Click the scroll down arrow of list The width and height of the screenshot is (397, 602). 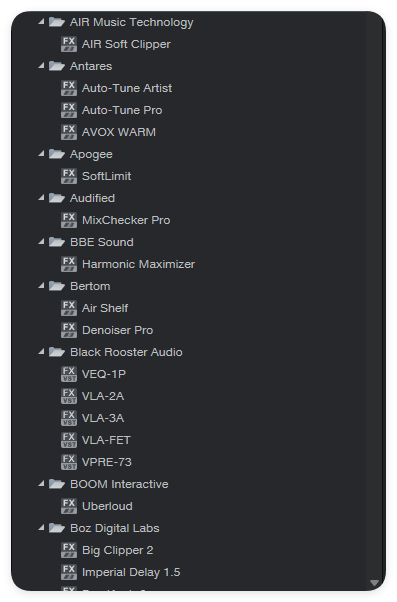pyautogui.click(x=375, y=583)
